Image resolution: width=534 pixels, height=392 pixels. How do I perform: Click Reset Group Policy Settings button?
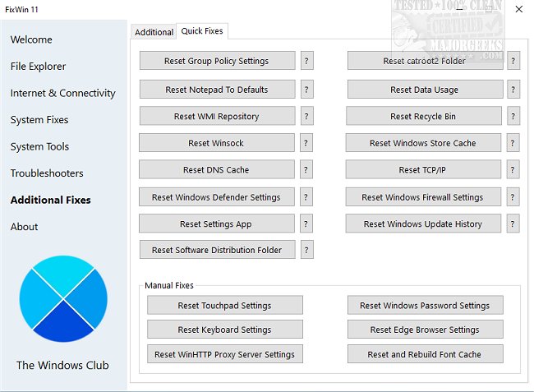[217, 61]
